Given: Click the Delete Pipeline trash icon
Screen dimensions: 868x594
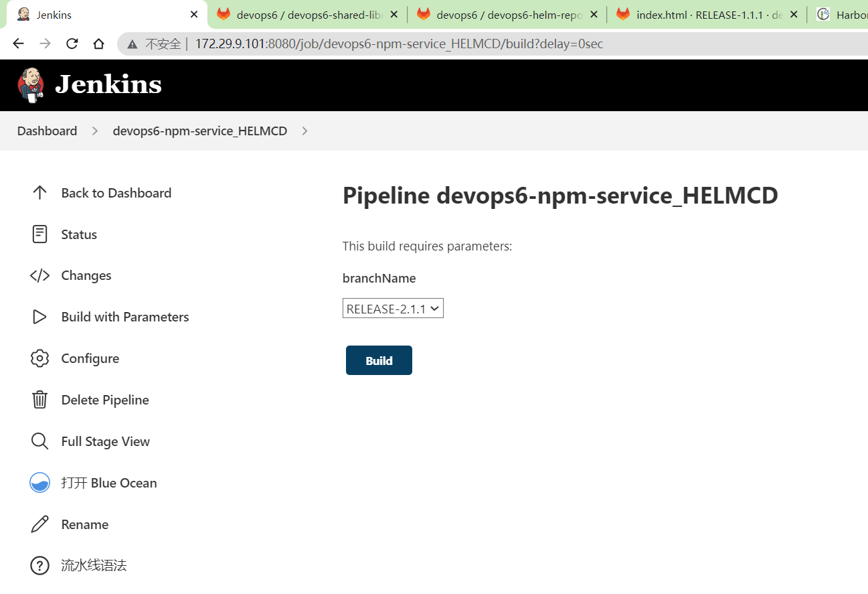Looking at the screenshot, I should pos(39,400).
